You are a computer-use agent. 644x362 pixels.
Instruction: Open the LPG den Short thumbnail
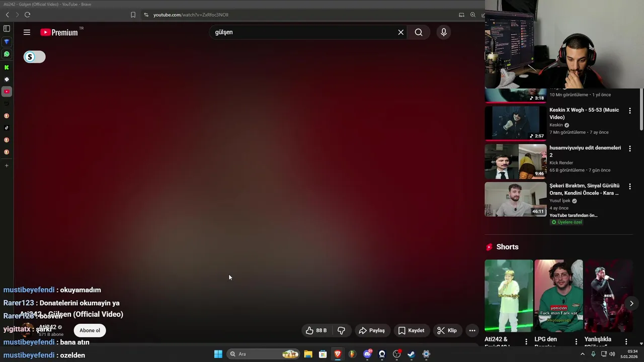click(558, 296)
